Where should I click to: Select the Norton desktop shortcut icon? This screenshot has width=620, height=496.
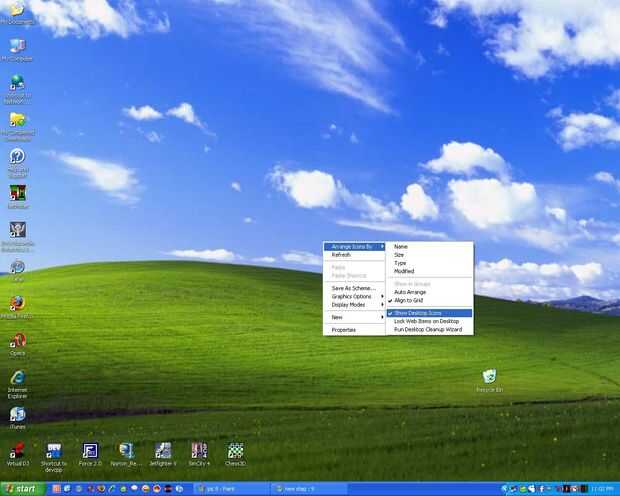coord(126,454)
